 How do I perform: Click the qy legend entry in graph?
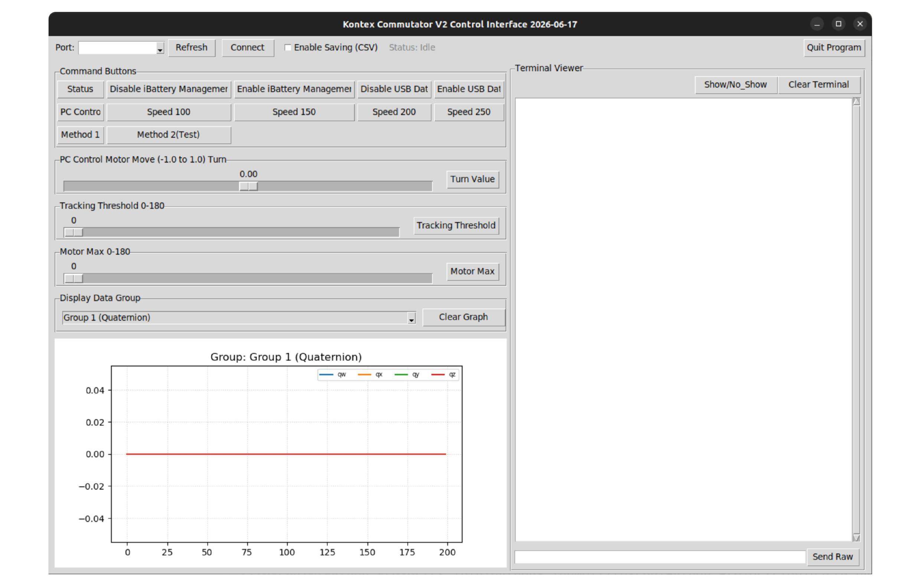[x=407, y=375]
